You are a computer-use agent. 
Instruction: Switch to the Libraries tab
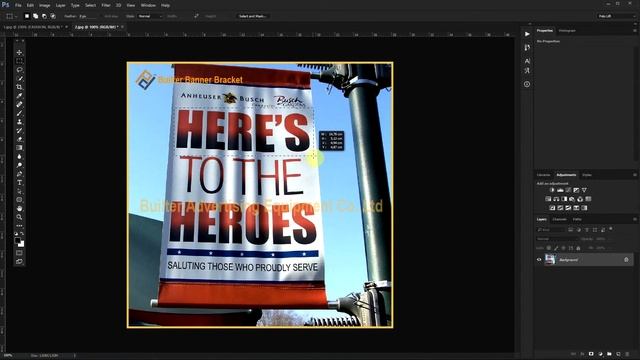coord(543,175)
